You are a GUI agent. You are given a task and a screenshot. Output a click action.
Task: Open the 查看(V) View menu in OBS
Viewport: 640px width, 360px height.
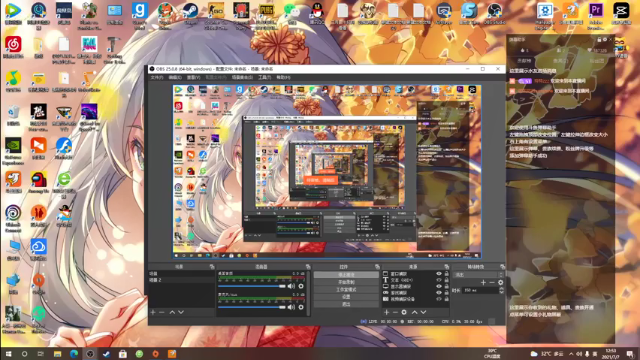(193, 77)
